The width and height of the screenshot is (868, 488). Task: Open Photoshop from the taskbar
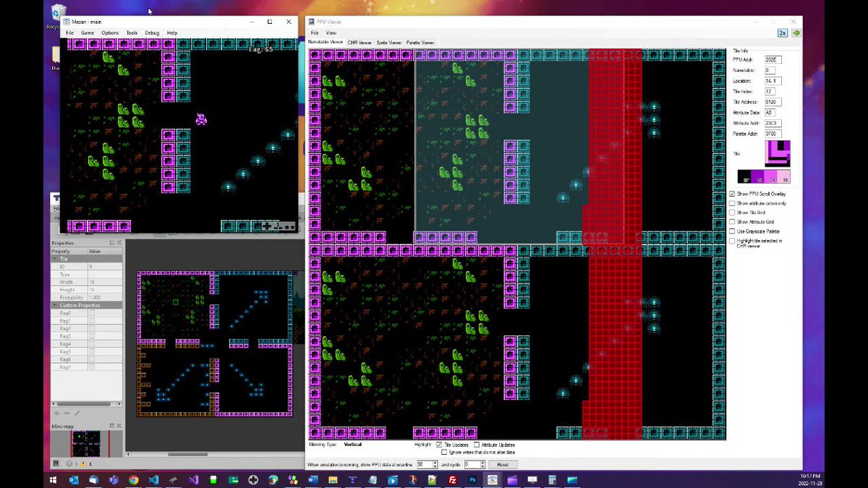click(472, 479)
